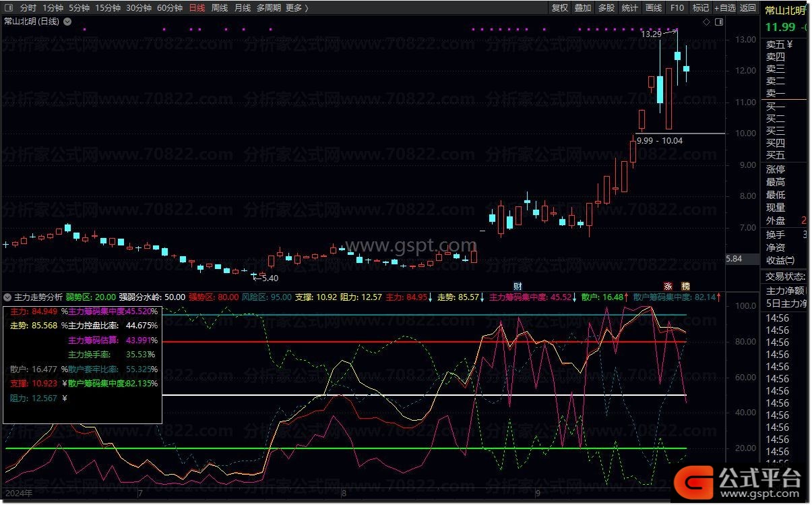The image size is (812, 505).
Task: Click the 标记 mark button
Action: (701, 8)
